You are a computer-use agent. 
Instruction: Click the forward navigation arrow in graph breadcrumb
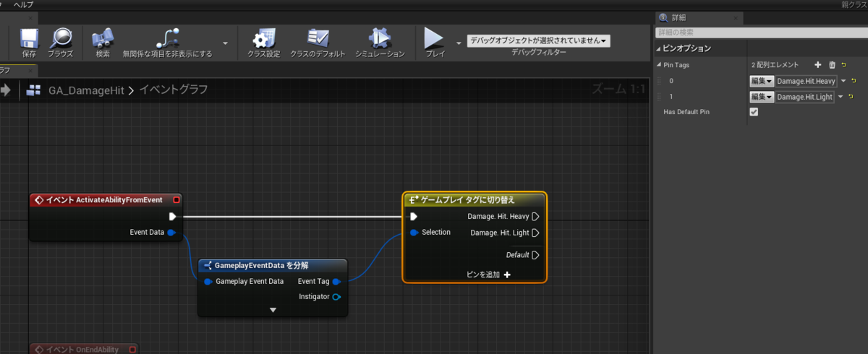point(6,90)
